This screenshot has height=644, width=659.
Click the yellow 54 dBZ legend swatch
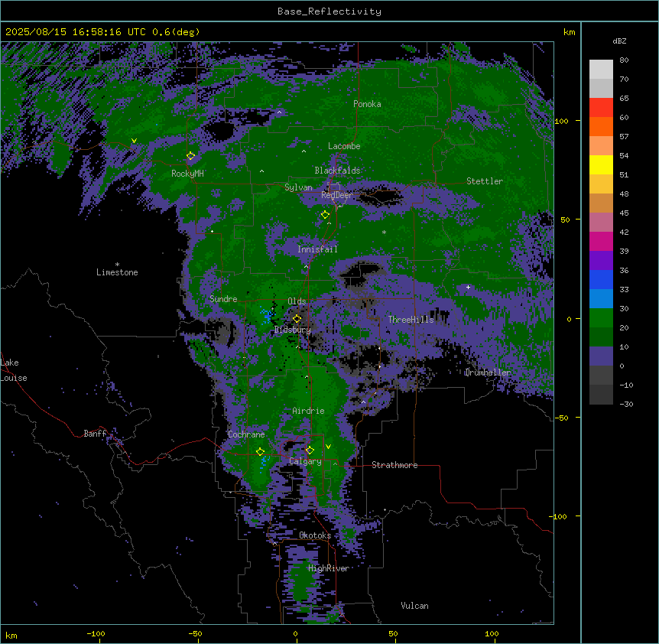(601, 164)
